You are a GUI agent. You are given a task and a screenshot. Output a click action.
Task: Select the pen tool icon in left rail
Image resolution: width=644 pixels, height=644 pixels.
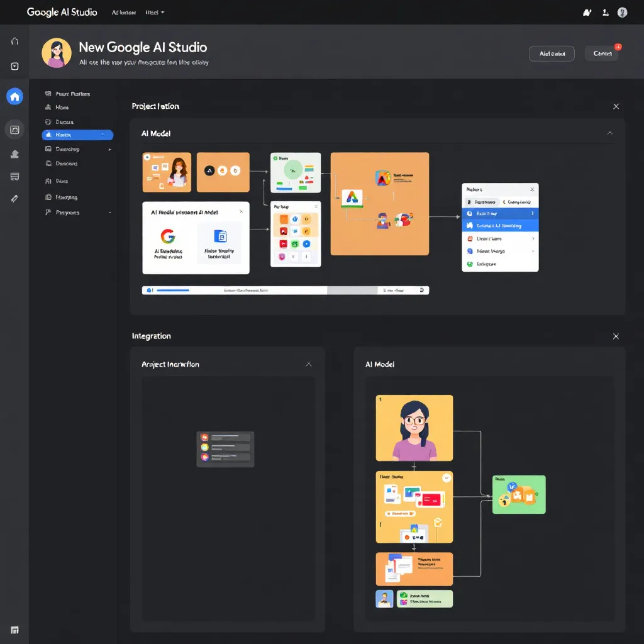click(x=15, y=198)
